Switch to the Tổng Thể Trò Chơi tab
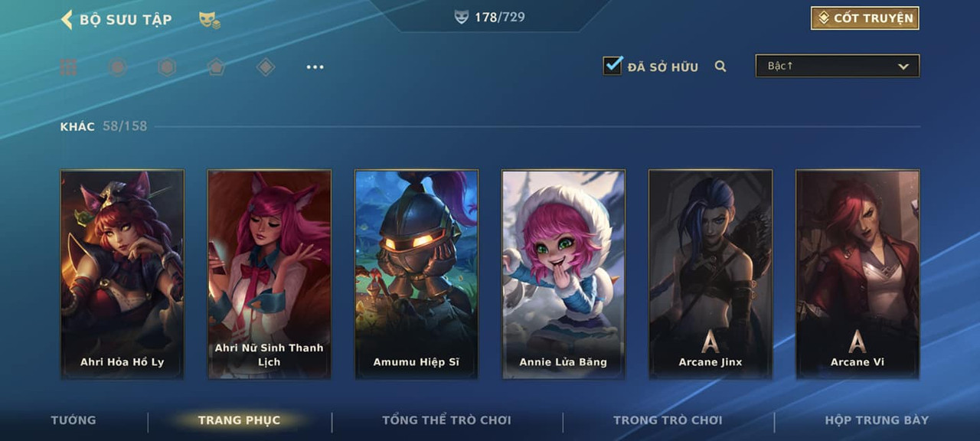This screenshot has width=980, height=441. (x=447, y=420)
